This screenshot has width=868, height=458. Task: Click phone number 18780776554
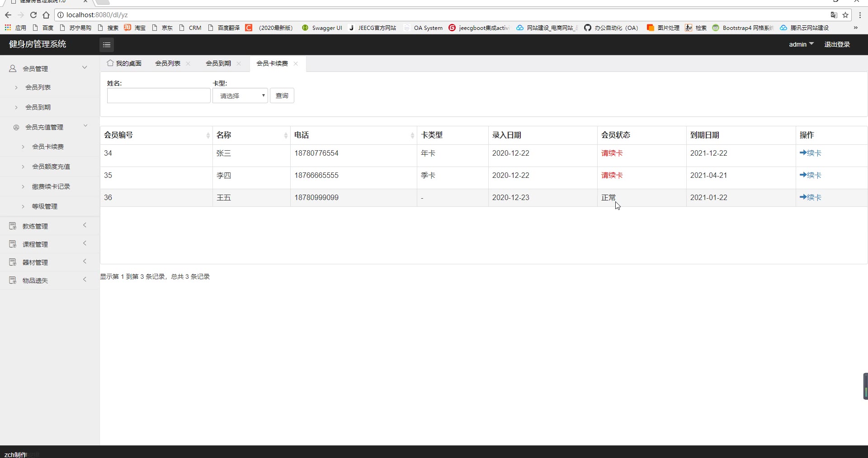316,153
